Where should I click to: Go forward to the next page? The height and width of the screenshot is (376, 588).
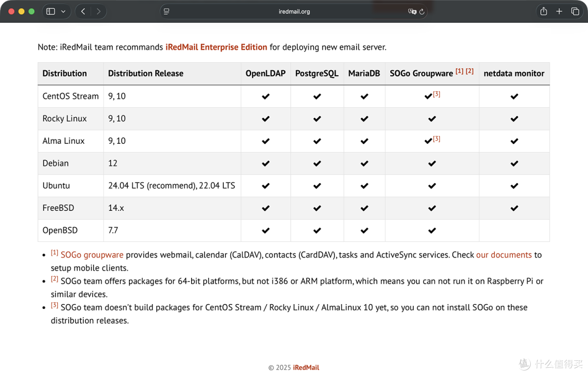(98, 11)
